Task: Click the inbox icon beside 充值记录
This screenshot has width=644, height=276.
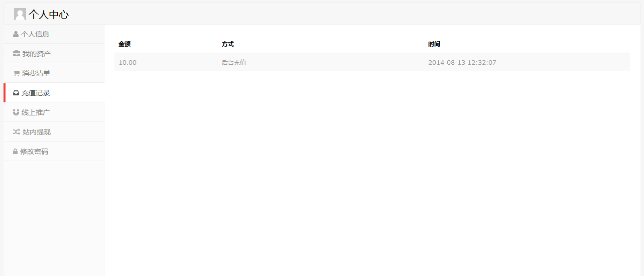Action: click(16, 93)
